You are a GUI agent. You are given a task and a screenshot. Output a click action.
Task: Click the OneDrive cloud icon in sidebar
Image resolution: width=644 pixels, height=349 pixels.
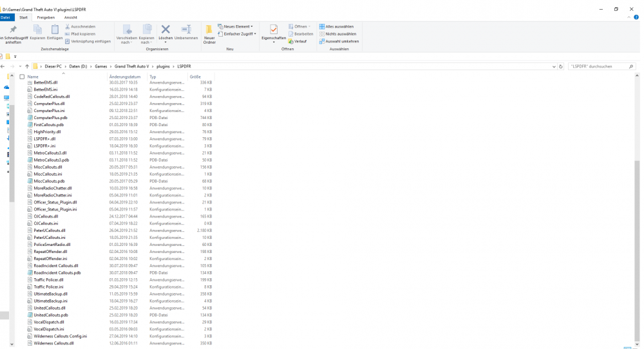tap(6, 88)
